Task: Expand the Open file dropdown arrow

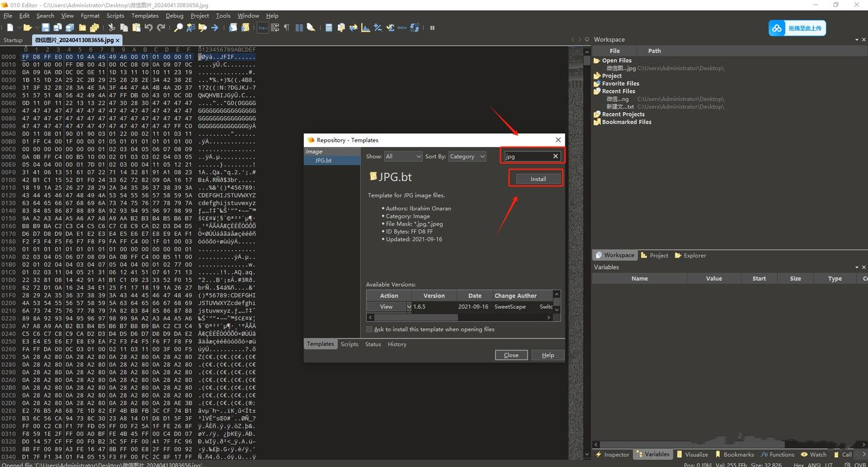Action: [x=36, y=27]
